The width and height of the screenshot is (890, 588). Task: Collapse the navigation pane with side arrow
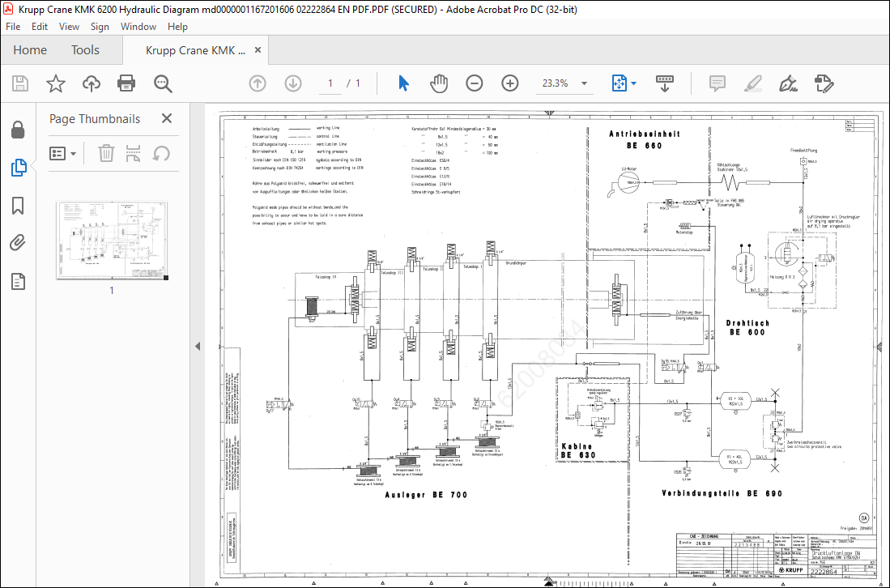[198, 346]
